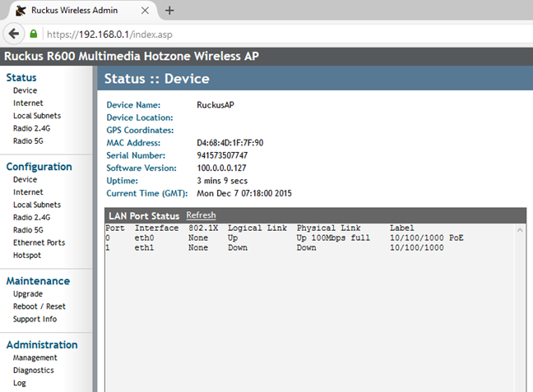Open Local Subnets under Configuration section
The width and height of the screenshot is (533, 392).
click(x=37, y=205)
